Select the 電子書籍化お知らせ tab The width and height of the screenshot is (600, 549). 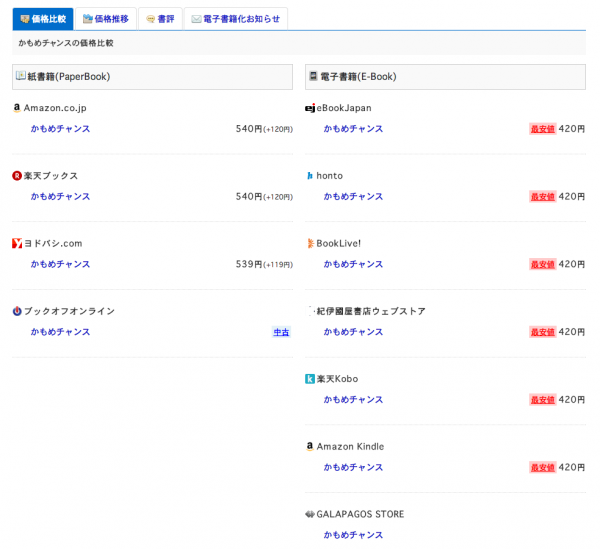click(x=236, y=19)
